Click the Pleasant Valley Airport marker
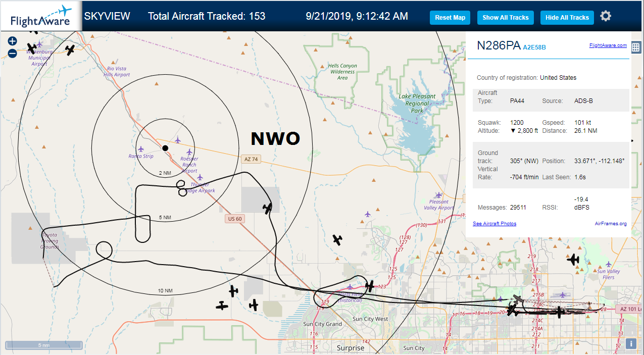The height and width of the screenshot is (355, 644). tap(438, 195)
